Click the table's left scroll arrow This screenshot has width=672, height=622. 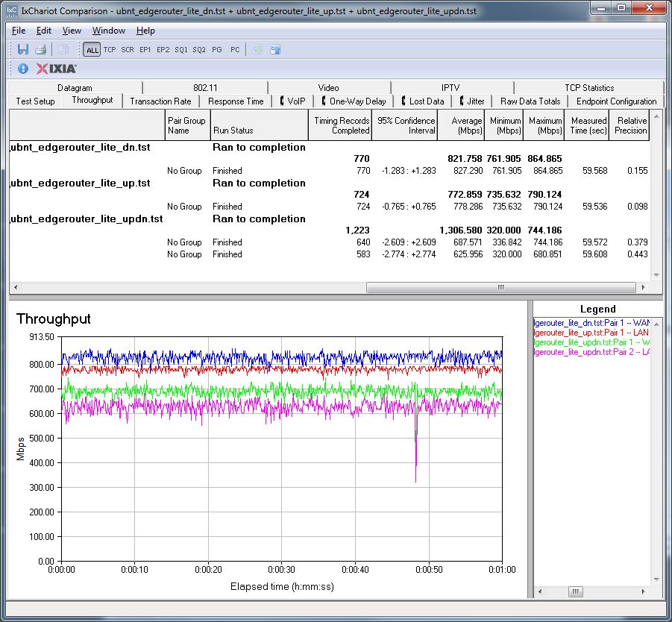16,287
